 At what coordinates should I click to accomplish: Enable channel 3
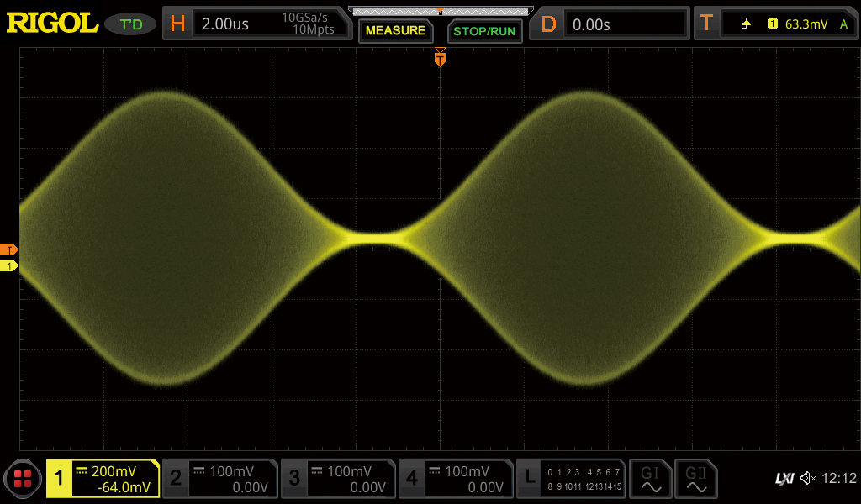pos(338,479)
